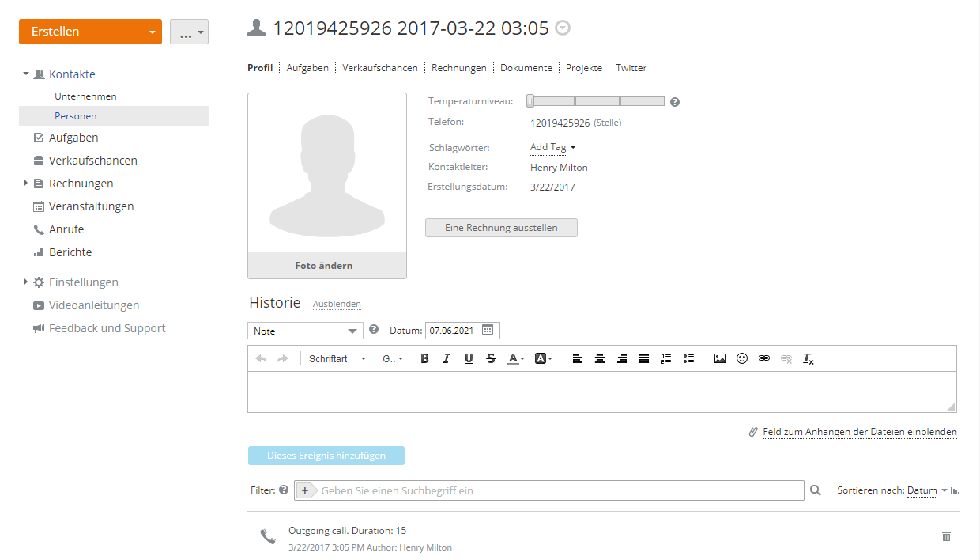Screen dimensions: 980x560
Task: Toggle strikethrough formatting in the note editor
Action: (491, 358)
